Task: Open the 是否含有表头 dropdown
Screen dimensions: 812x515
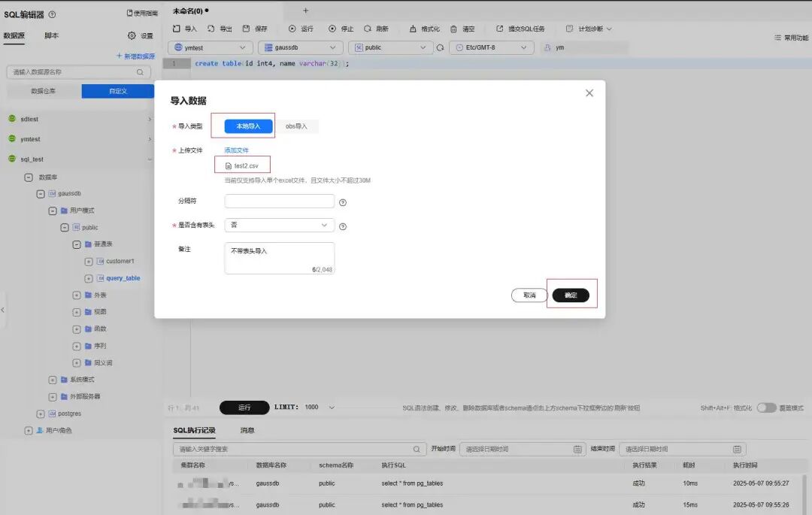Action: click(280, 225)
